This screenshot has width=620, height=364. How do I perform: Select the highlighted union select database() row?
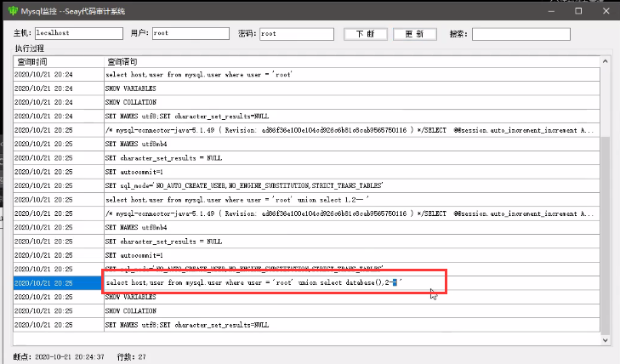(x=255, y=282)
